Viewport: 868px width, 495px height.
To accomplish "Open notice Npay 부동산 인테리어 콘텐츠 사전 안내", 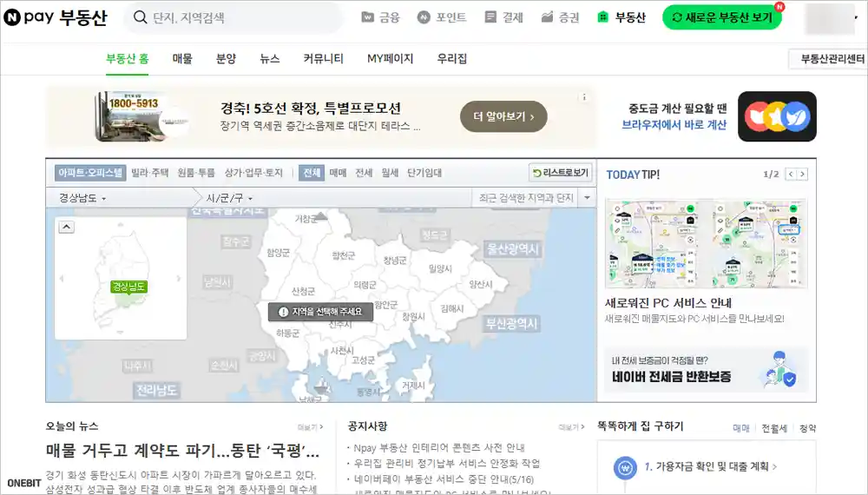I will click(x=439, y=447).
